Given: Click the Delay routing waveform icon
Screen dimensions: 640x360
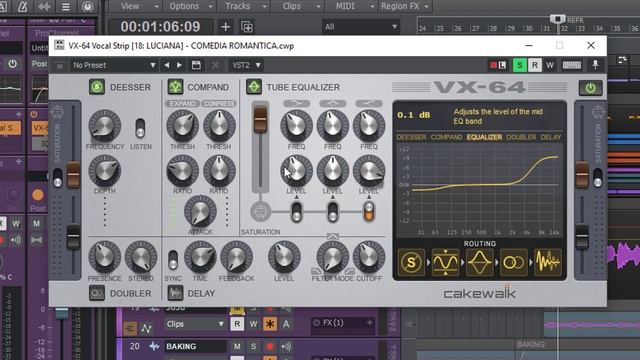Looking at the screenshot, I should [548, 262].
